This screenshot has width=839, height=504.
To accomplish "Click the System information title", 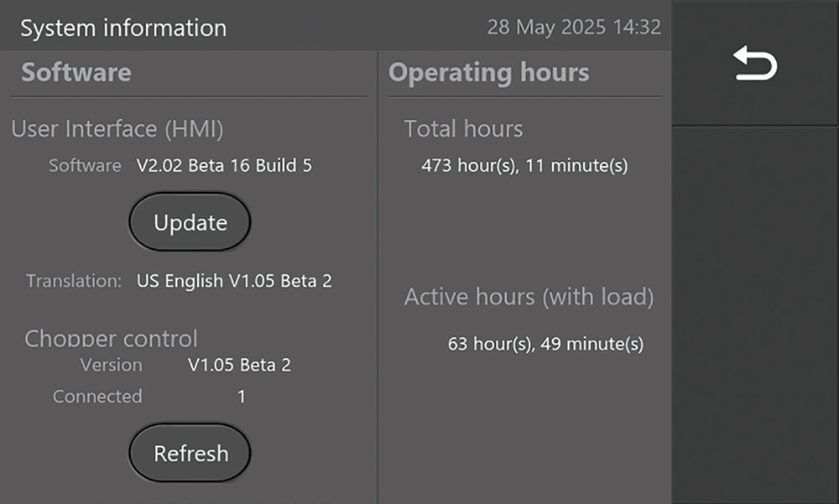I will (x=123, y=28).
